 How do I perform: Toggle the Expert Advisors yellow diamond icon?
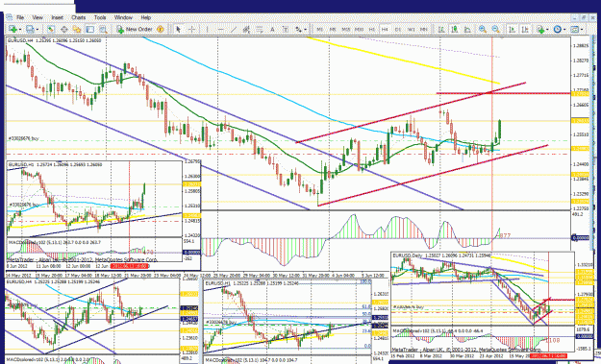(161, 29)
